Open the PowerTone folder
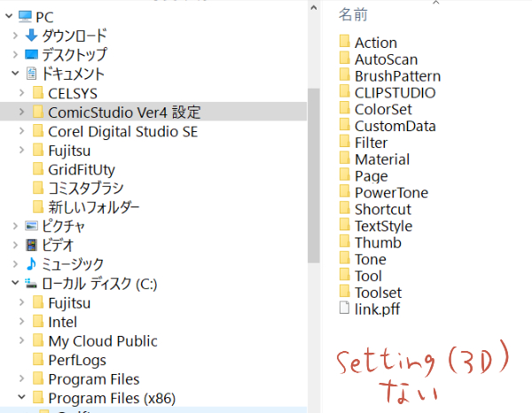This screenshot has height=413, width=532. tap(391, 192)
